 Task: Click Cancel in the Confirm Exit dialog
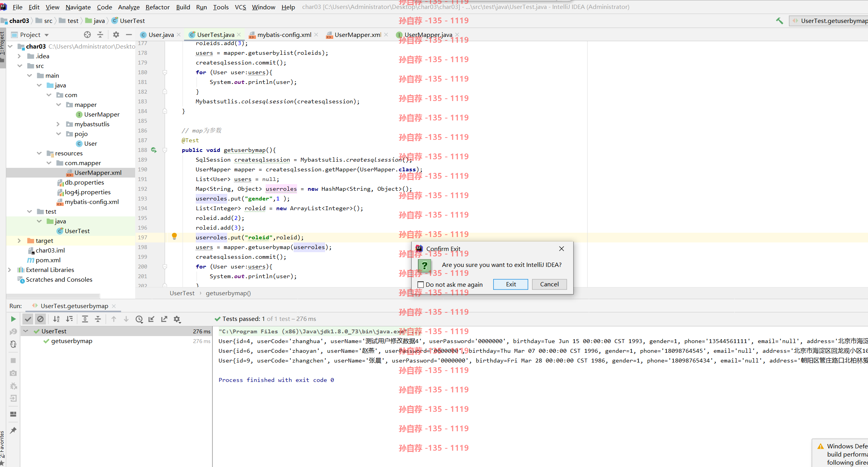click(549, 284)
